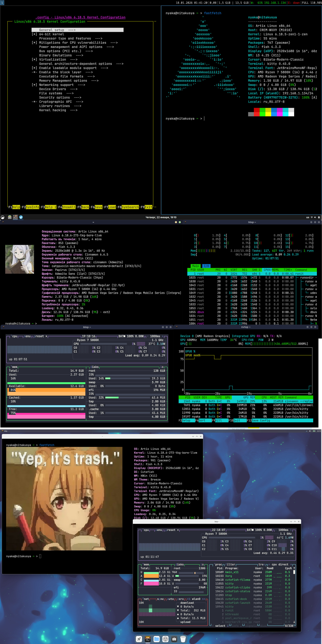Open the Cinnamon menu mountain icon
The height and width of the screenshot is (644, 322).
point(3,217)
